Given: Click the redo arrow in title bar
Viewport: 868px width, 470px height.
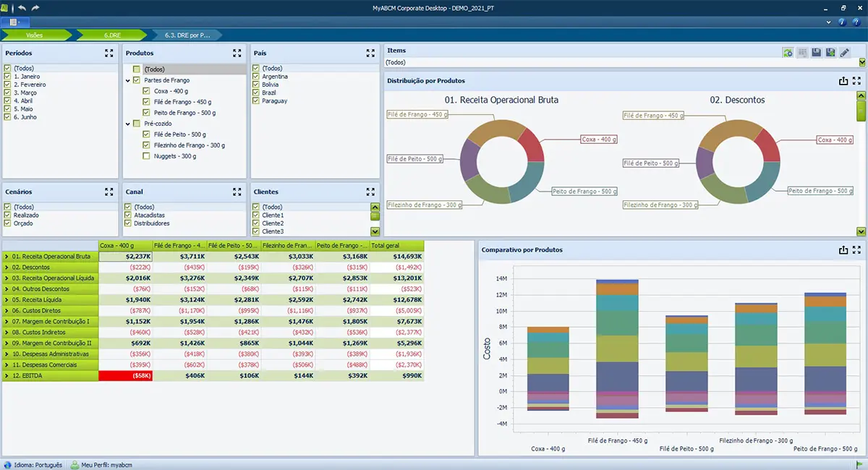Looking at the screenshot, I should 36,7.
